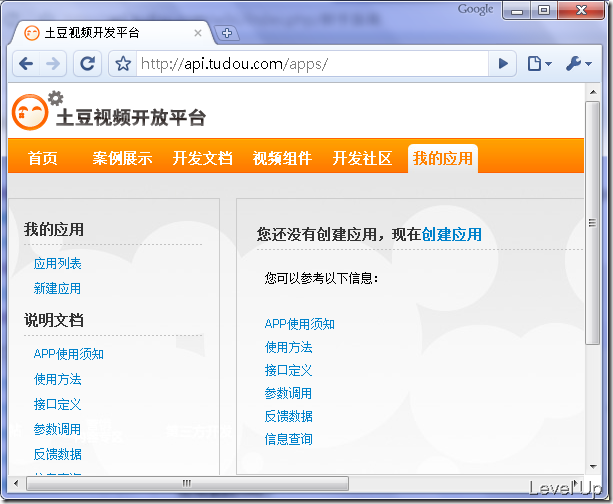This screenshot has width=613, height=504.
Task: Click the vertical scrollbar down arrow
Action: click(x=593, y=466)
